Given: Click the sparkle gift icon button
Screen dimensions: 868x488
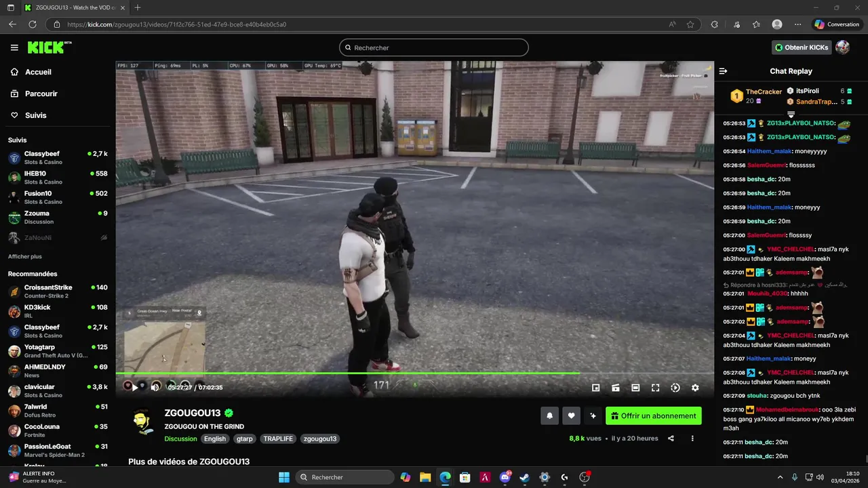Looking at the screenshot, I should [593, 416].
